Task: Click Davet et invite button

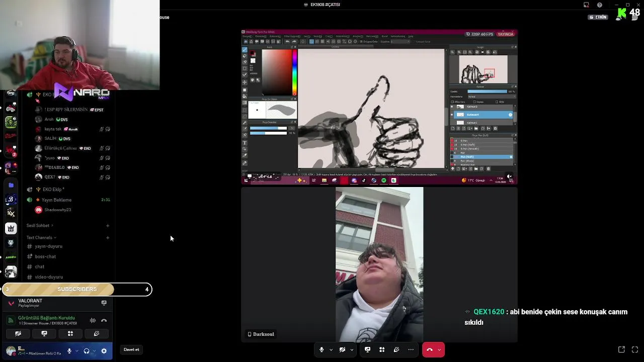Action: pos(131,349)
